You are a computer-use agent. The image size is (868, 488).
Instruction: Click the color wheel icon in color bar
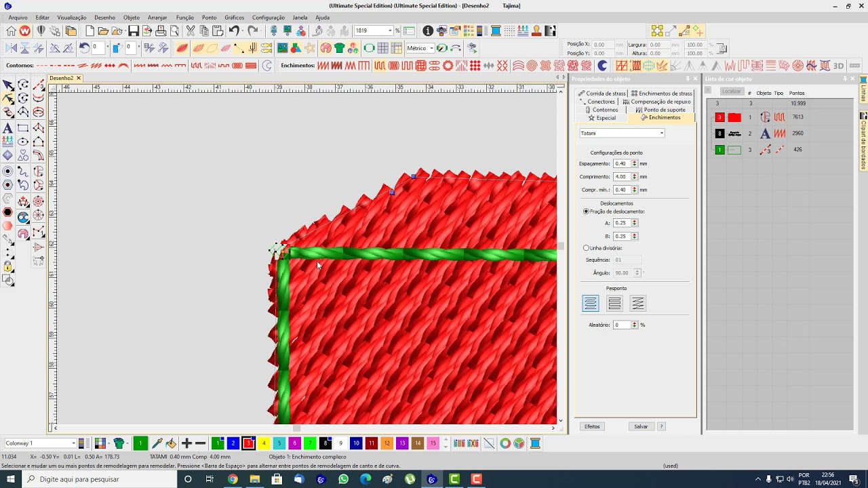(x=505, y=443)
